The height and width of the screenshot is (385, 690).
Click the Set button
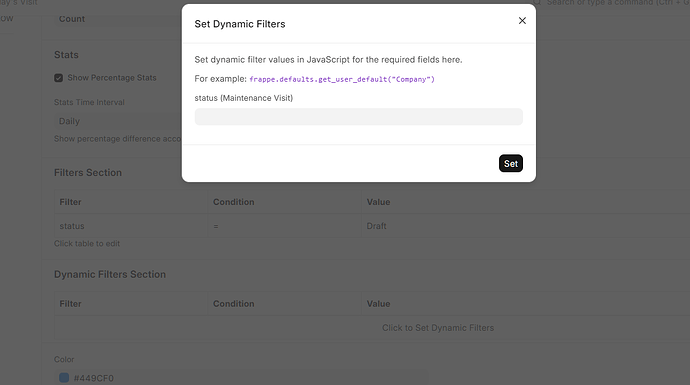[x=510, y=163]
